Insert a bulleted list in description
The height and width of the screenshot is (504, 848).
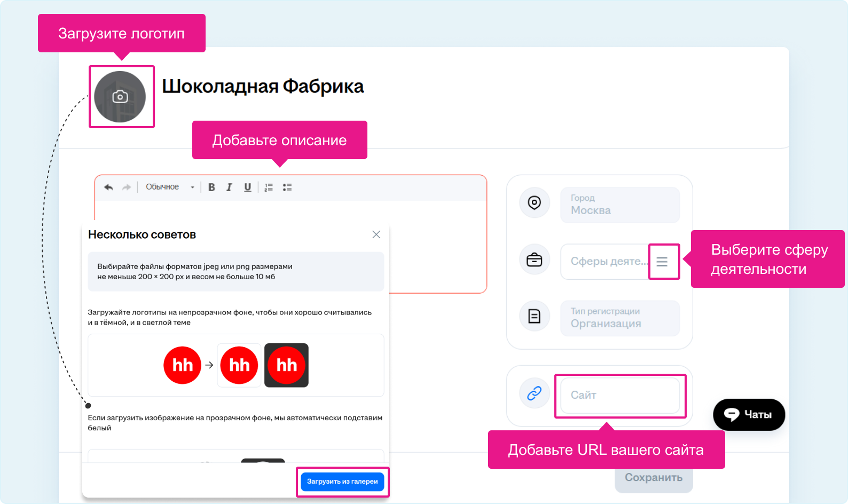pos(287,187)
